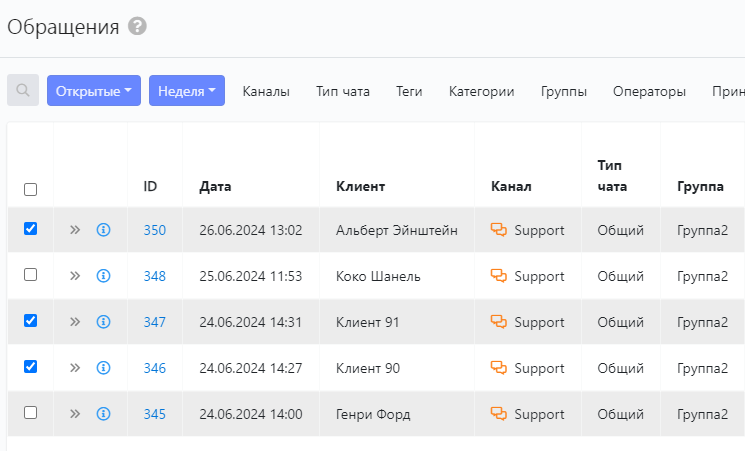This screenshot has height=451, width=745.
Task: Click the ID column header
Action: tap(150, 186)
